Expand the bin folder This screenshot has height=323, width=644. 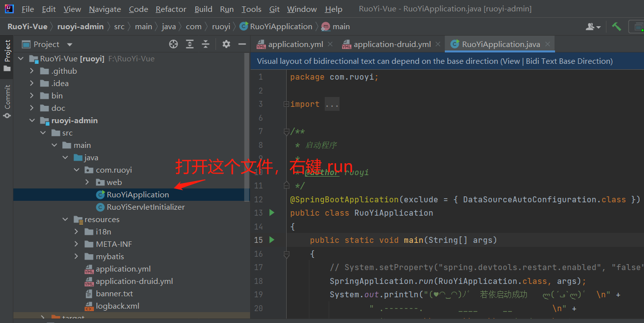(x=32, y=95)
